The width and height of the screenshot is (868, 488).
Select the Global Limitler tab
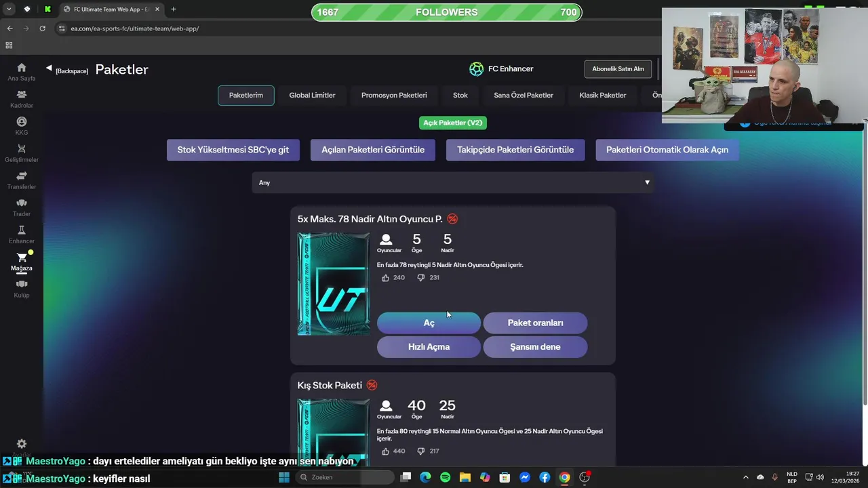[312, 96]
